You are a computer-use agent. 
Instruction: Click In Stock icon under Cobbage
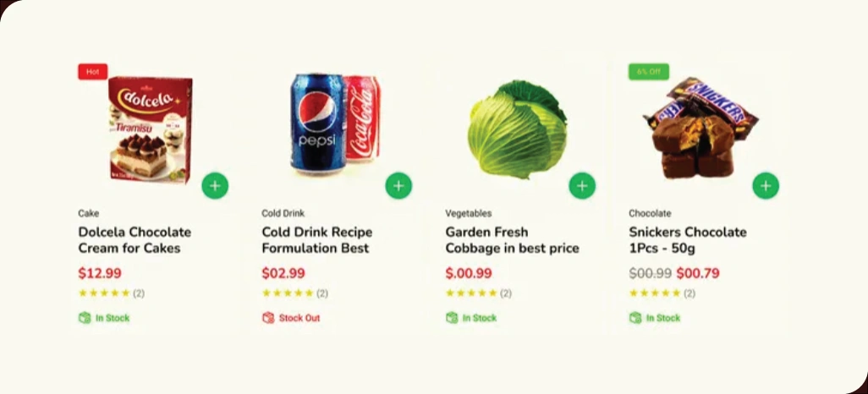[x=452, y=318]
